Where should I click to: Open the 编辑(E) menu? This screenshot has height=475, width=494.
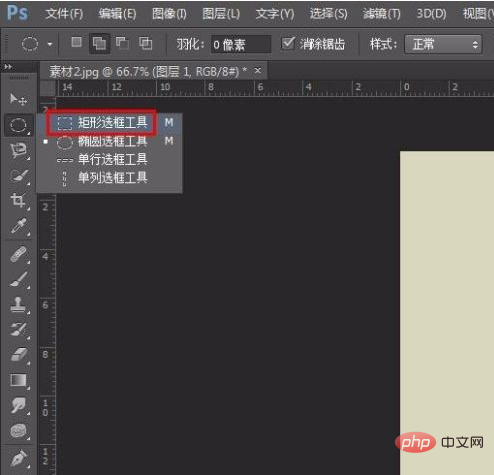(x=117, y=14)
